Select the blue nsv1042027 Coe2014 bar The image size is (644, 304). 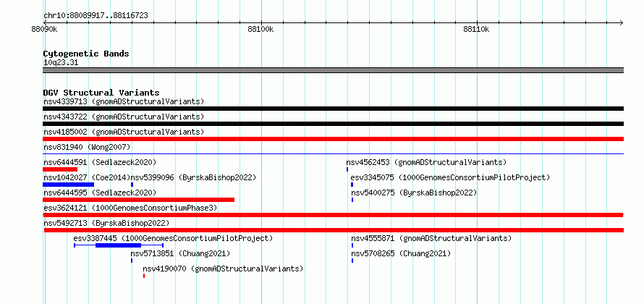tap(68, 185)
